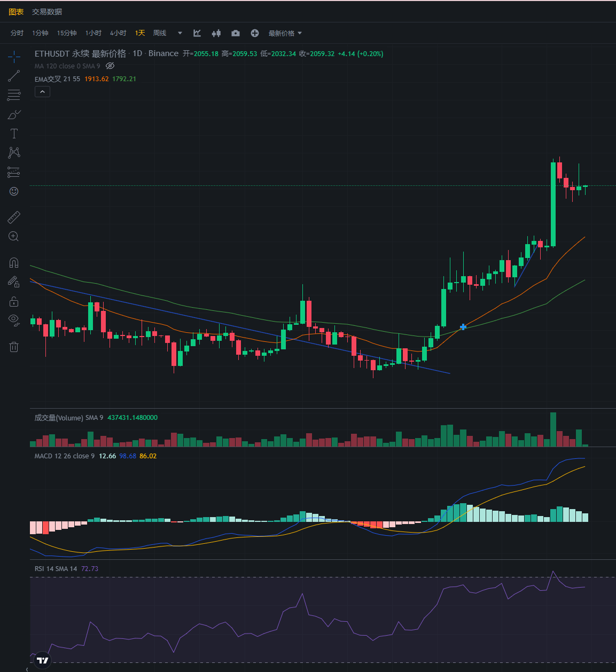Toggle visibility of MA 120 indicator

110,66
